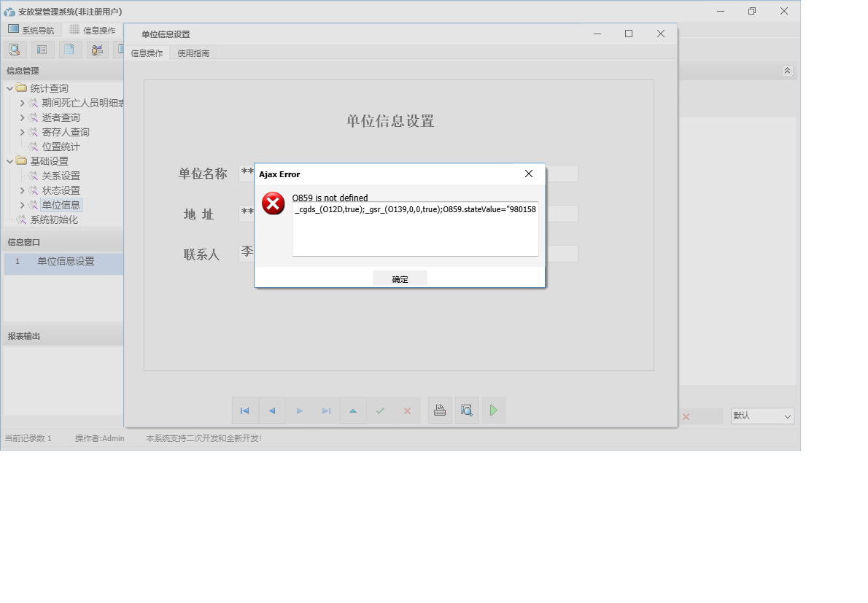
Task: Jump to the last record
Action: 326,411
